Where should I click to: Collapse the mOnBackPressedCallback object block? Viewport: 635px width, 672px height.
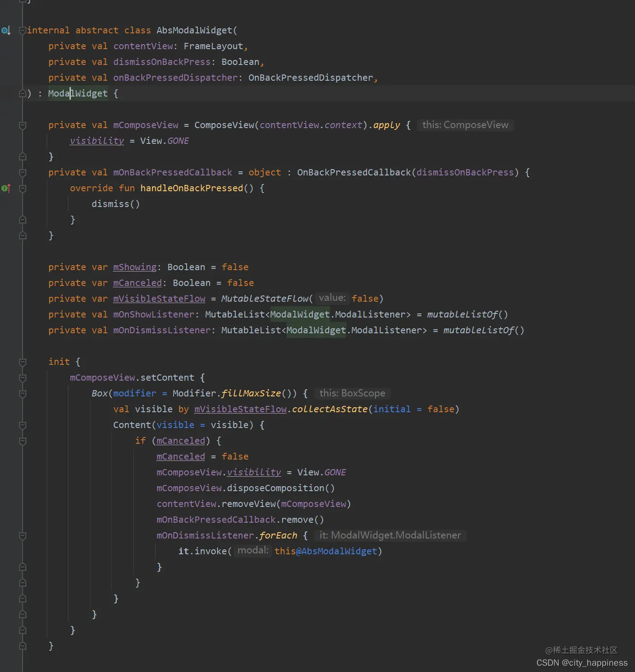pos(23,173)
